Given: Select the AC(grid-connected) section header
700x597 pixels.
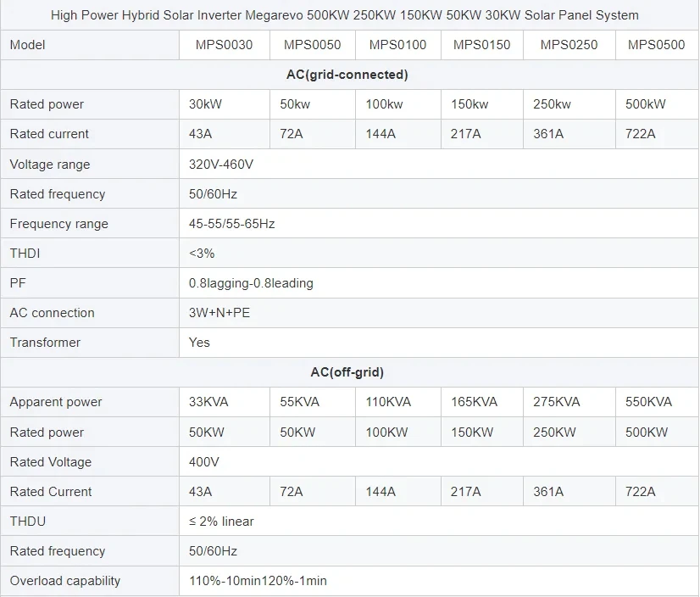Looking at the screenshot, I should 350,75.
